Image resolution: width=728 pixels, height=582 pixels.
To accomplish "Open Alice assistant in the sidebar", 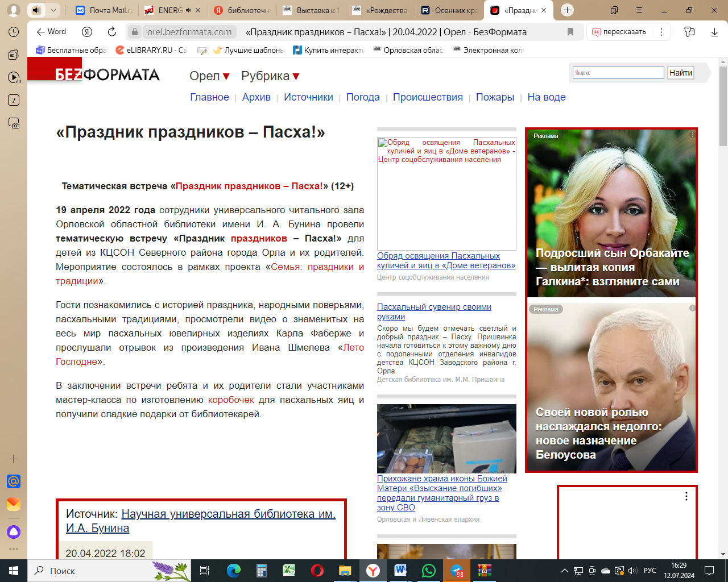I will (x=14, y=532).
